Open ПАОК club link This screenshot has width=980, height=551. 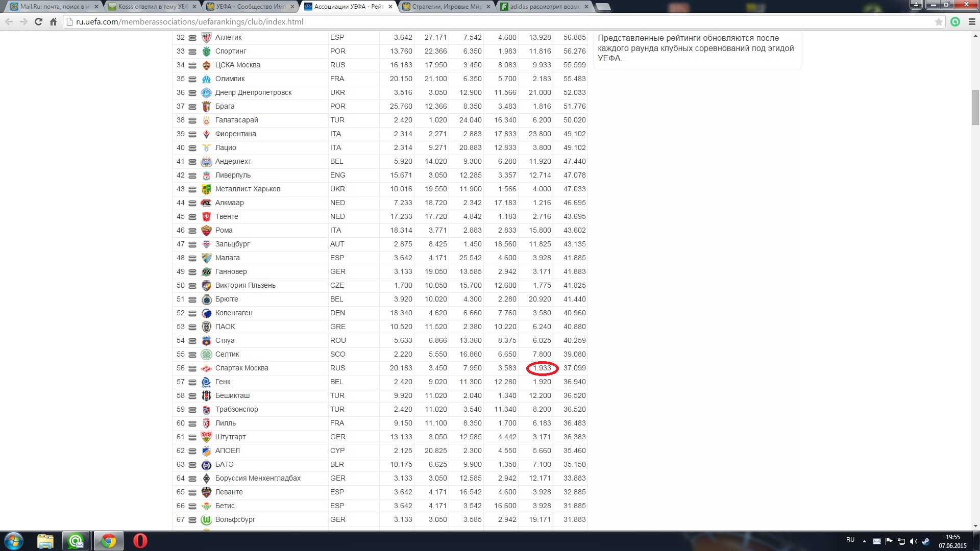coord(225,327)
